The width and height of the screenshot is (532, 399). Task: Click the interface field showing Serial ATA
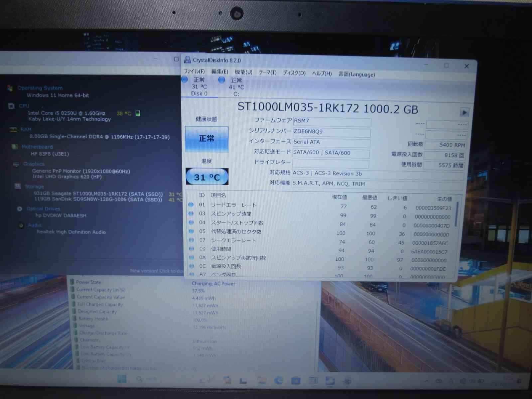coord(331,142)
